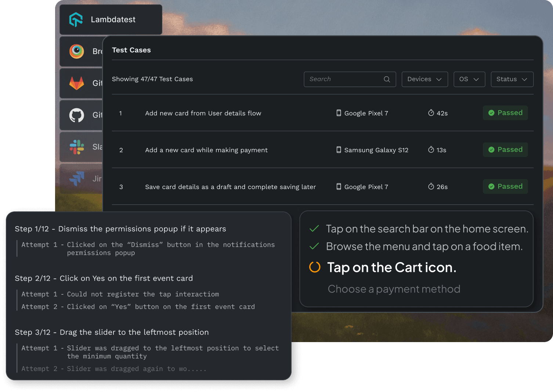Click 'Showing 47/47 Test Cases' text
The width and height of the screenshot is (553, 392).
pos(152,79)
